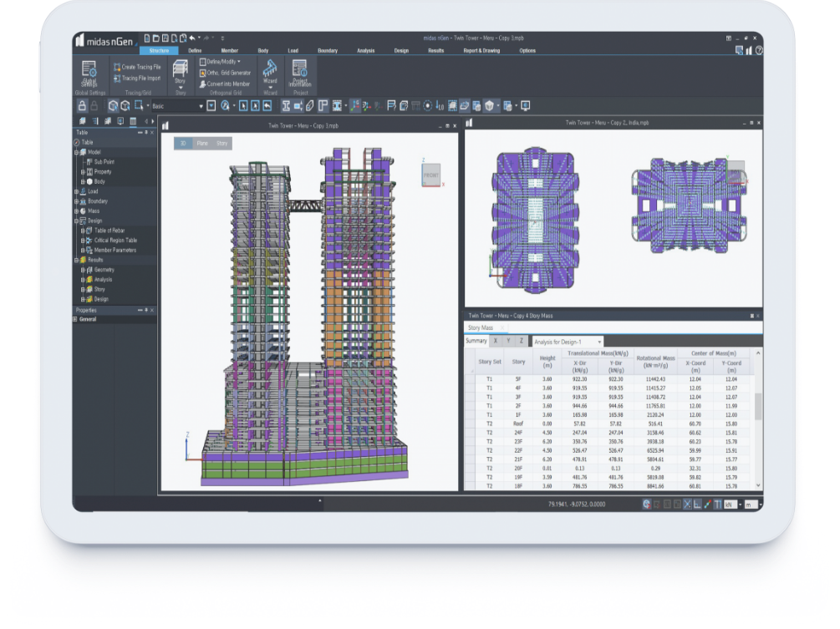Expand the Load tree node
This screenshot has height=629, width=840.
tap(77, 191)
